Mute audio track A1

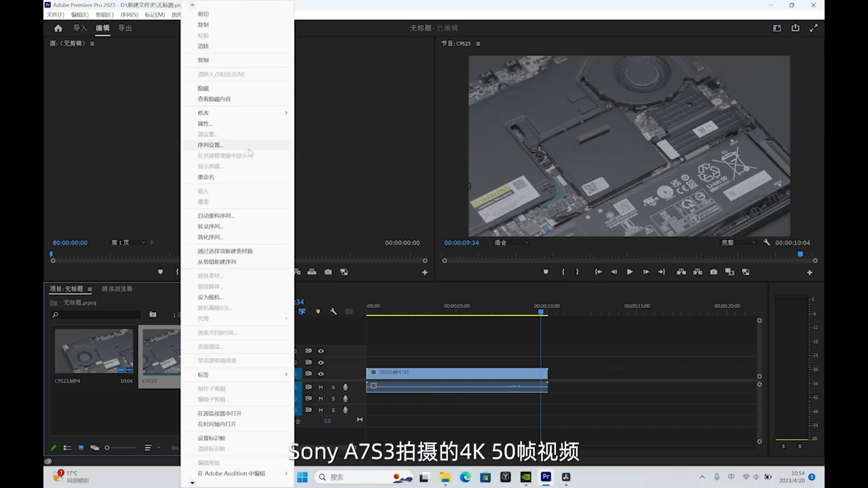coord(321,387)
